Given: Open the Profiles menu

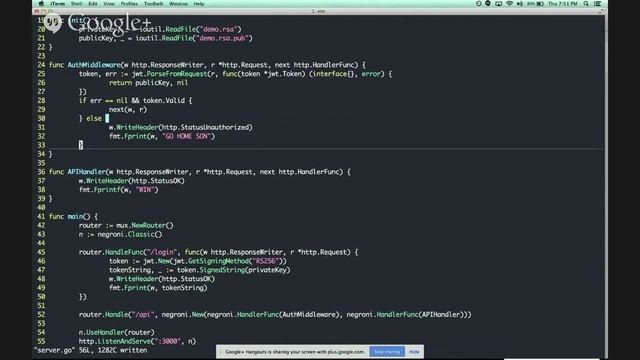Looking at the screenshot, I should (129, 4).
